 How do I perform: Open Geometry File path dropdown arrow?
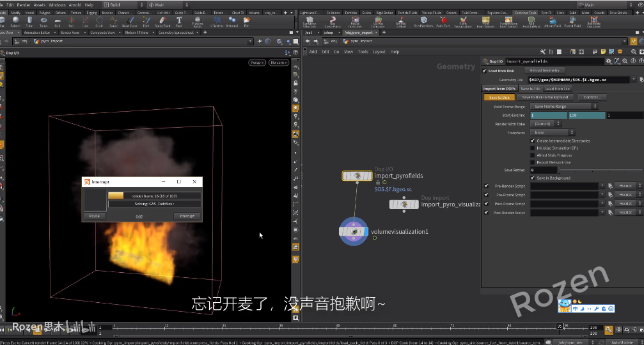tap(634, 80)
